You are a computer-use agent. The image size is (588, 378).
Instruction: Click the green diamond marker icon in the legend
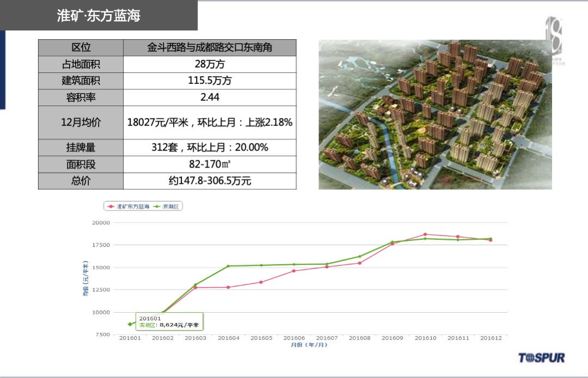coord(157,207)
